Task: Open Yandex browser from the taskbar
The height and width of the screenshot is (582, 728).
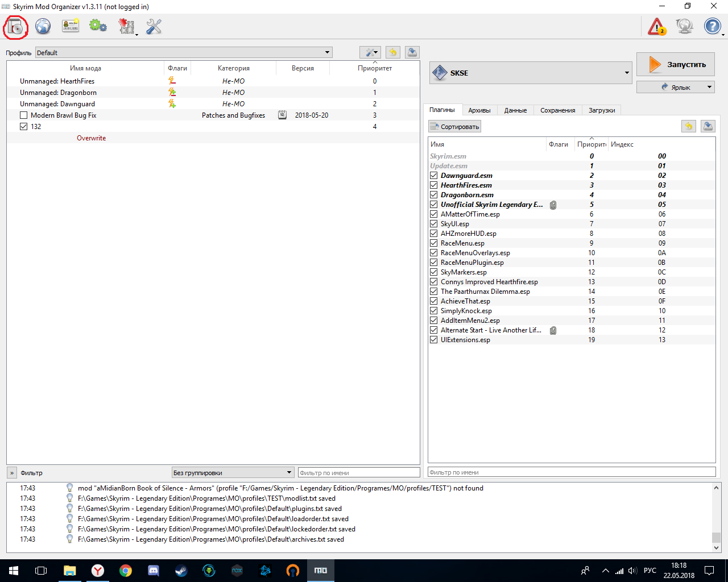Action: (x=98, y=571)
